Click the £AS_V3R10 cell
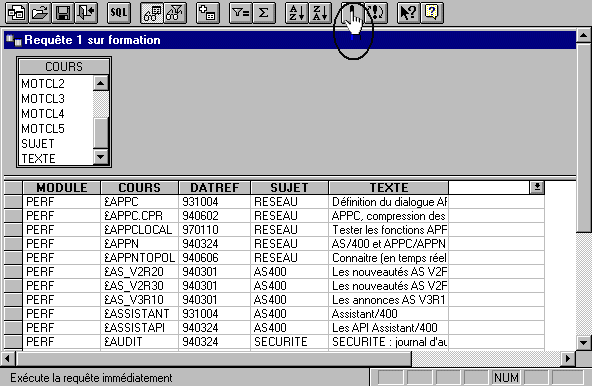Viewport: 592px width, 386px height. [x=139, y=300]
